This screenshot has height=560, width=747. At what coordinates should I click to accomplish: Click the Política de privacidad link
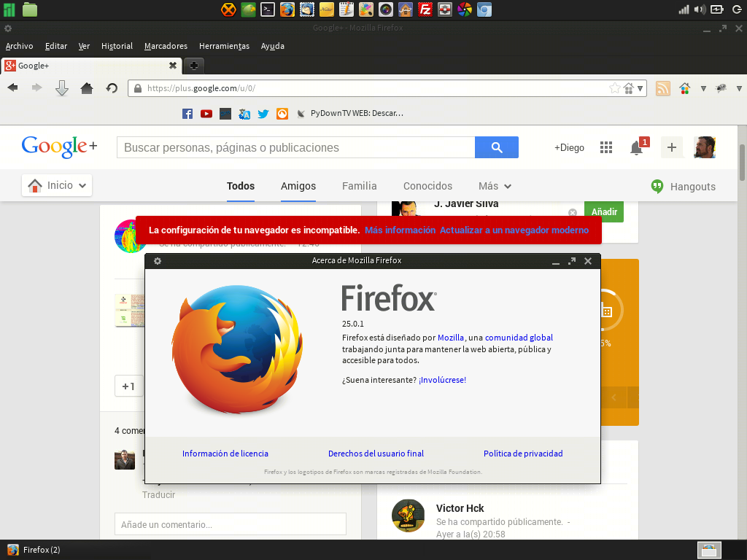click(x=523, y=454)
